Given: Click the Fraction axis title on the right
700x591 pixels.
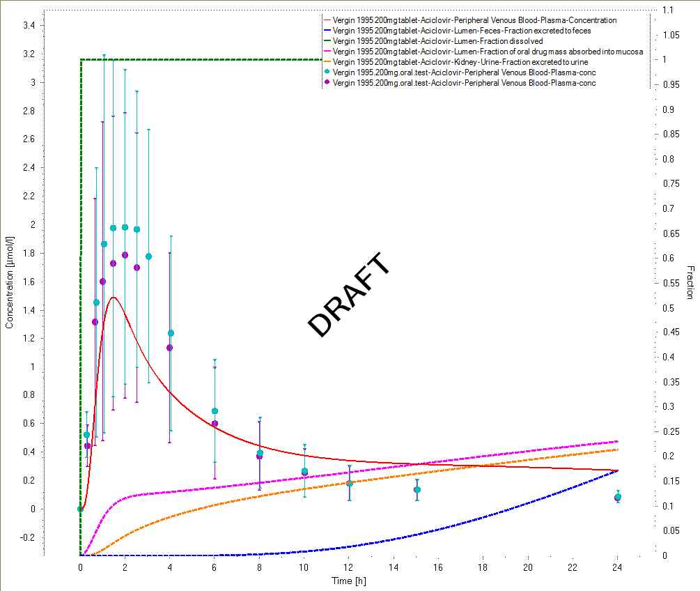Looking at the screenshot, I should coord(690,282).
